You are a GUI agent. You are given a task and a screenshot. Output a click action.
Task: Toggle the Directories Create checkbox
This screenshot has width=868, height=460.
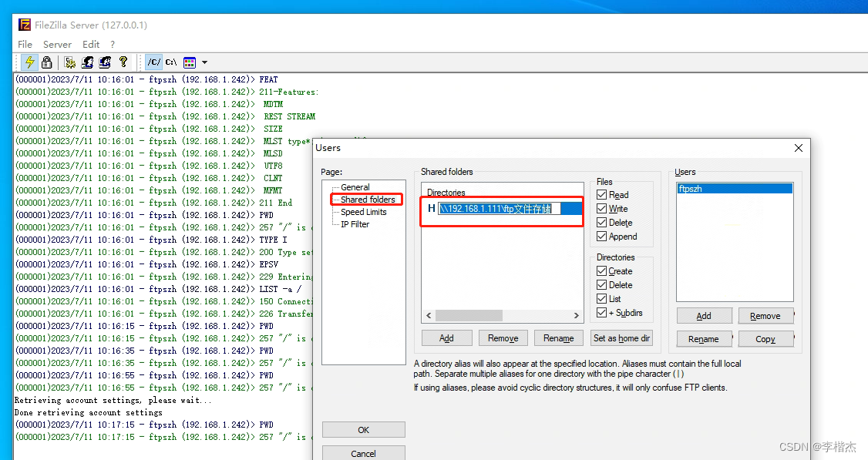tap(602, 271)
